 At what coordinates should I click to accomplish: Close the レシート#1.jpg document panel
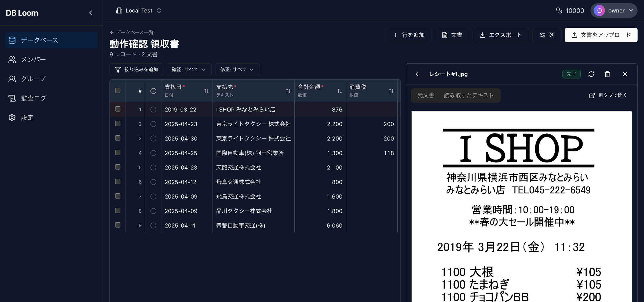(x=625, y=74)
